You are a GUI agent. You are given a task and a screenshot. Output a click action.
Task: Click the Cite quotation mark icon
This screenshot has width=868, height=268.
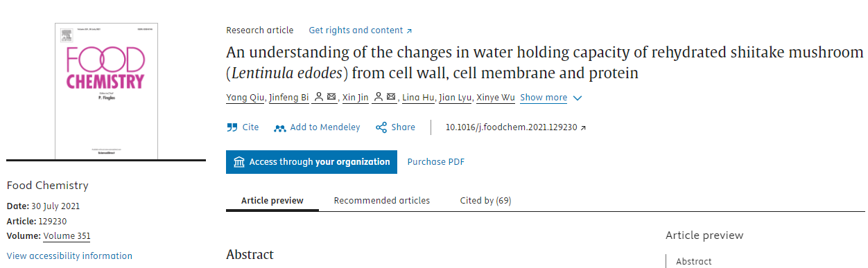[x=232, y=127]
